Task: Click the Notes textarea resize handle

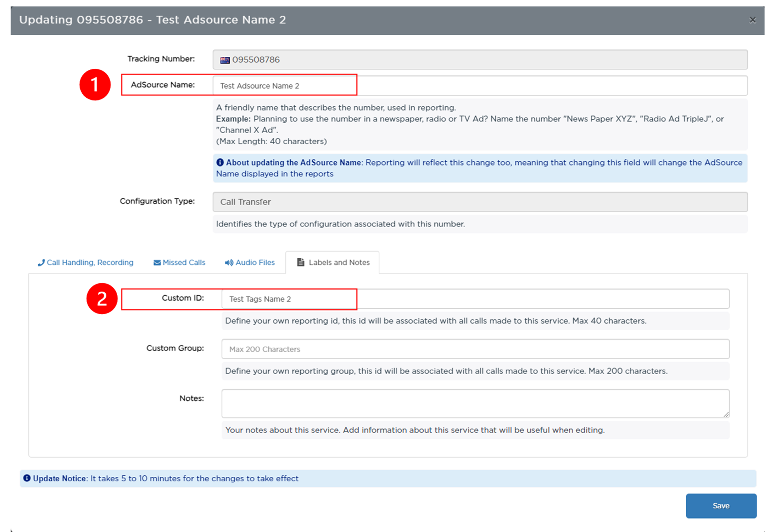Action: (726, 414)
